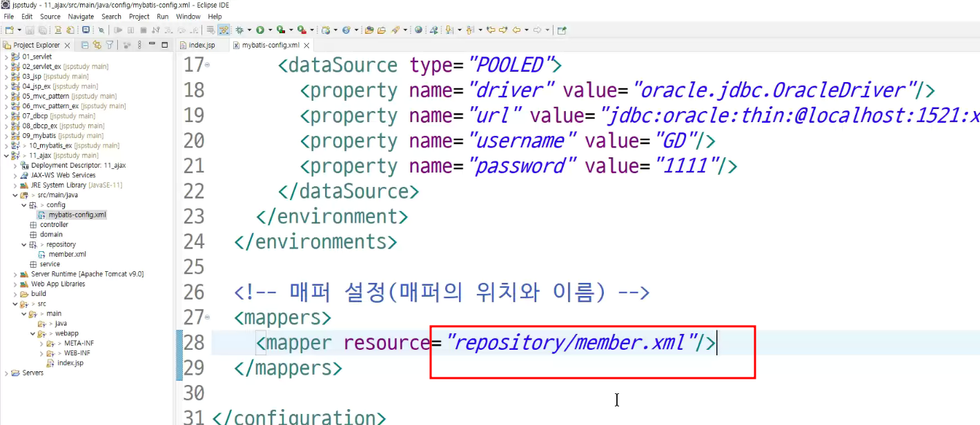This screenshot has height=425, width=980.
Task: Close the mybatis-config.xml editor tab
Action: (306, 46)
